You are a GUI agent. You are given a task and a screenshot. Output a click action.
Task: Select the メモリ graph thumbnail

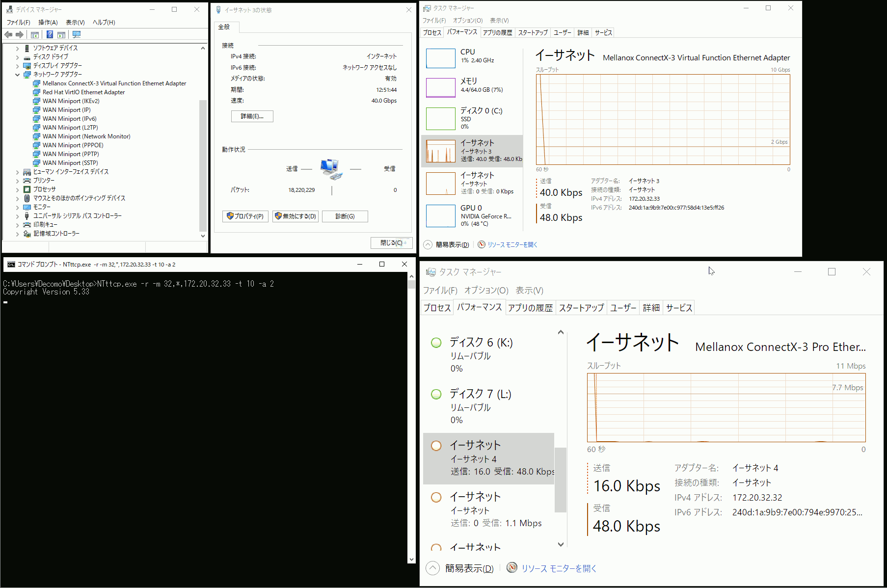[440, 88]
